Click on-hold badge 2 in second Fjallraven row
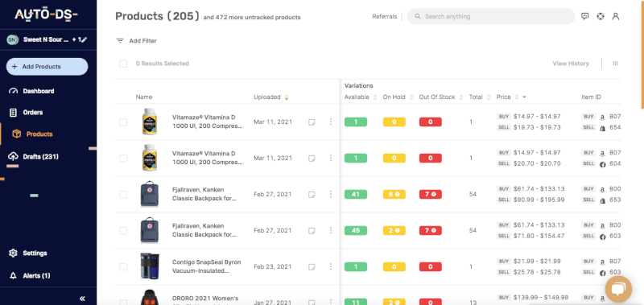Image resolution: width=644 pixels, height=305 pixels. click(x=394, y=231)
